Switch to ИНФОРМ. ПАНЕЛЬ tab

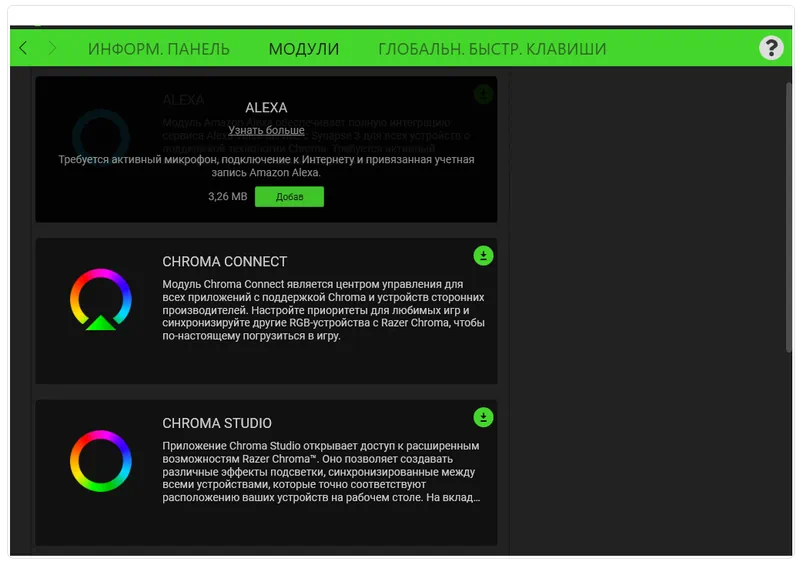159,49
